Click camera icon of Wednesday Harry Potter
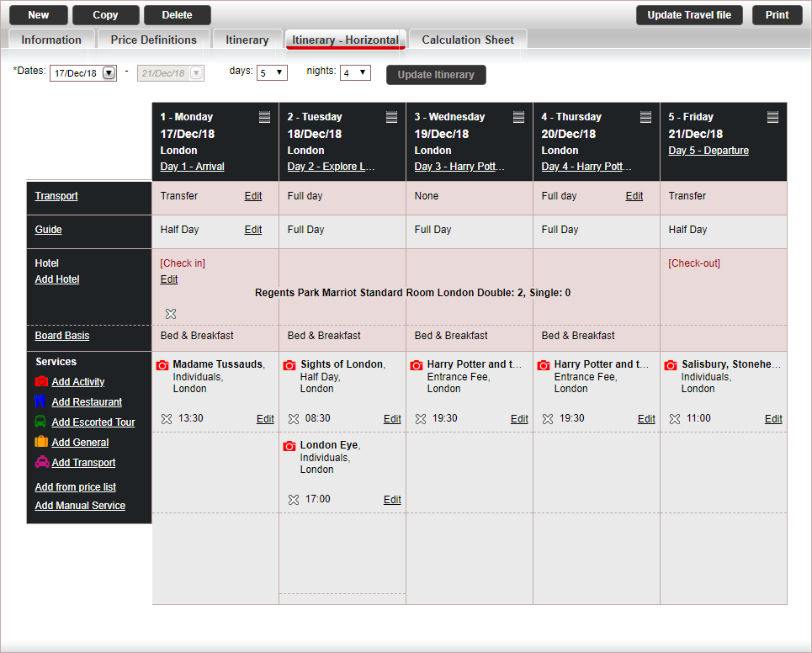The image size is (812, 653). point(417,365)
